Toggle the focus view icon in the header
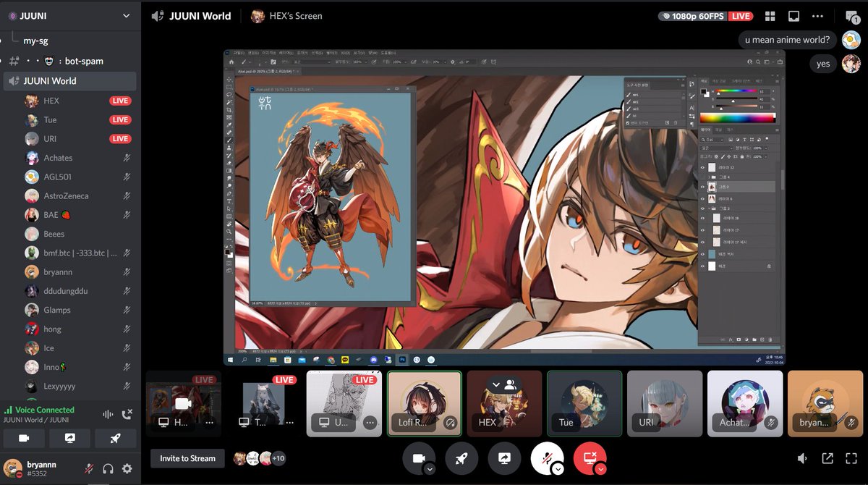 tap(793, 16)
